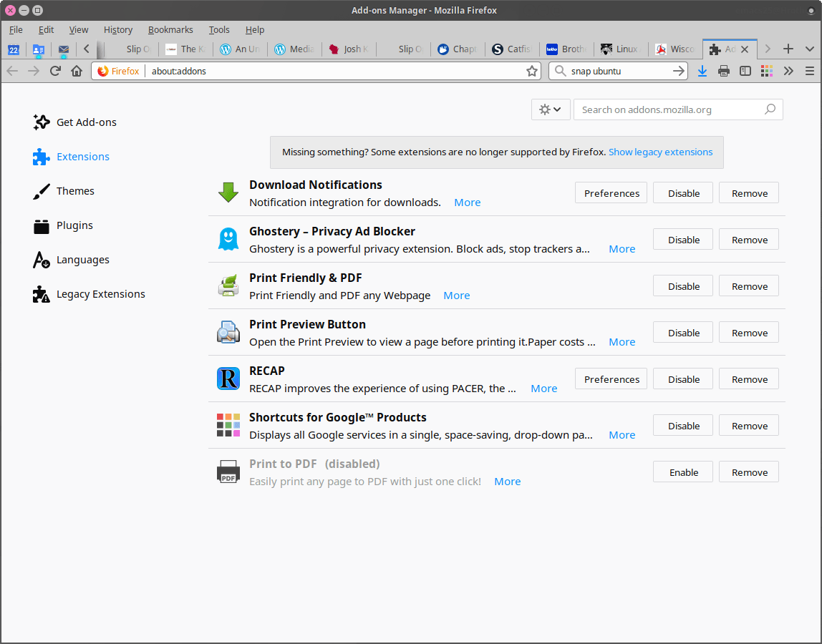822x644 pixels.
Task: Open the list all tabs dropdown arrow
Action: click(809, 49)
